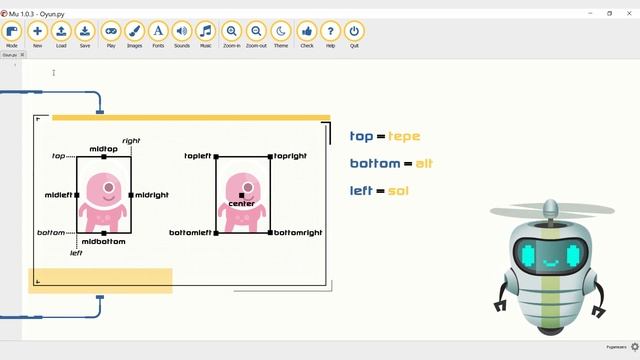The image size is (640, 360).
Task: Open the Images folder button
Action: click(134, 35)
